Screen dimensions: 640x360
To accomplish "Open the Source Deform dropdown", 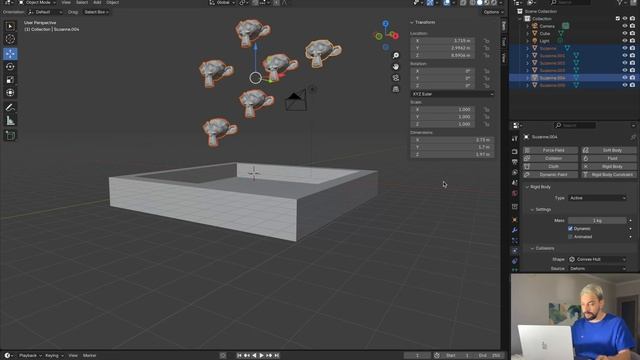I will (597, 269).
